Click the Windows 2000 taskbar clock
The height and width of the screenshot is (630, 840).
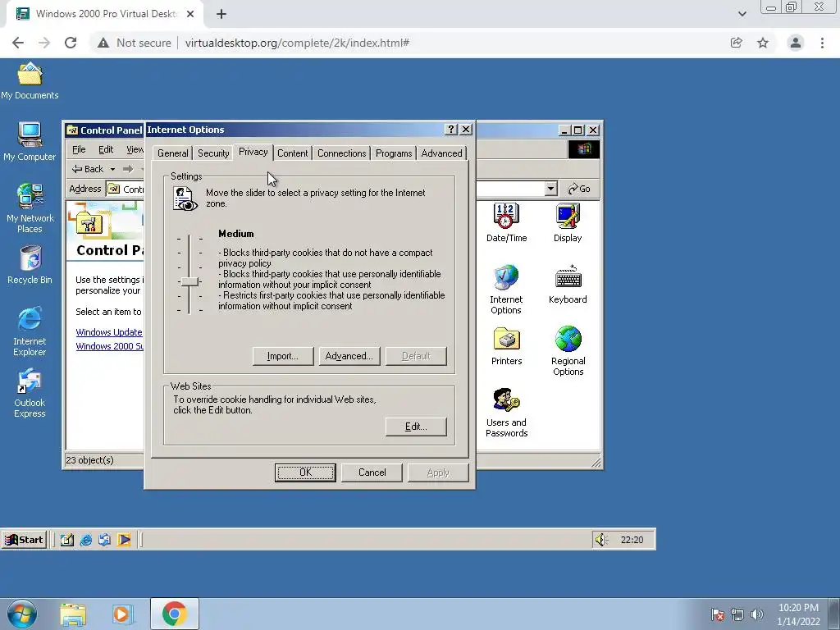632,540
